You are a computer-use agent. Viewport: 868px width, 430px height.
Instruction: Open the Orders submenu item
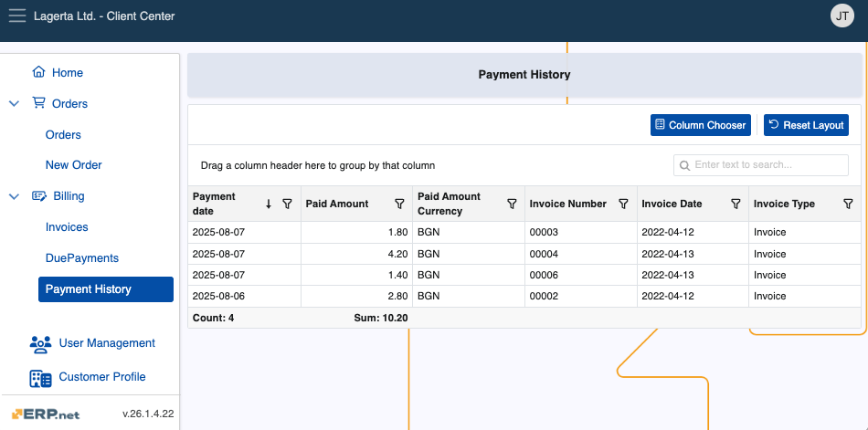click(63, 134)
